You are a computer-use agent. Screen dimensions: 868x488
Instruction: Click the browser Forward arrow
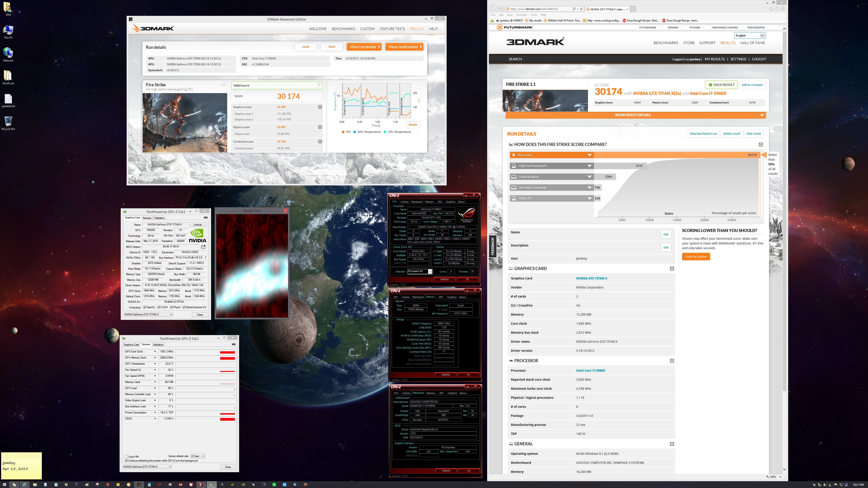point(501,9)
